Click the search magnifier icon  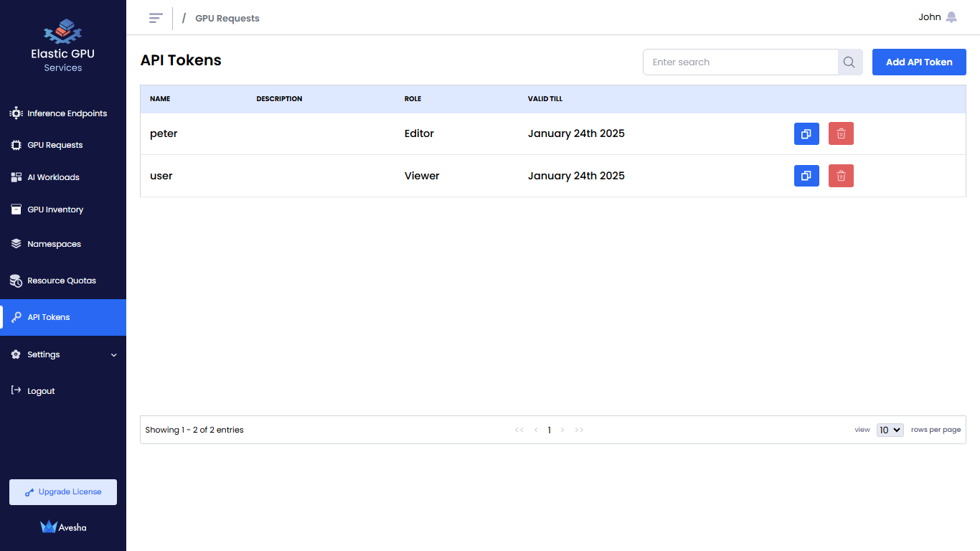[x=849, y=62]
